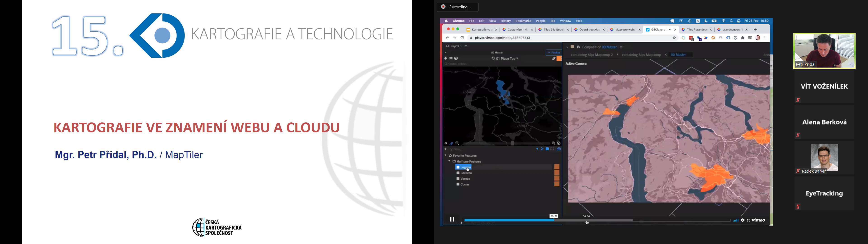This screenshot has width=868, height=244.
Task: Click the Vimeo logo link
Action: point(759,221)
